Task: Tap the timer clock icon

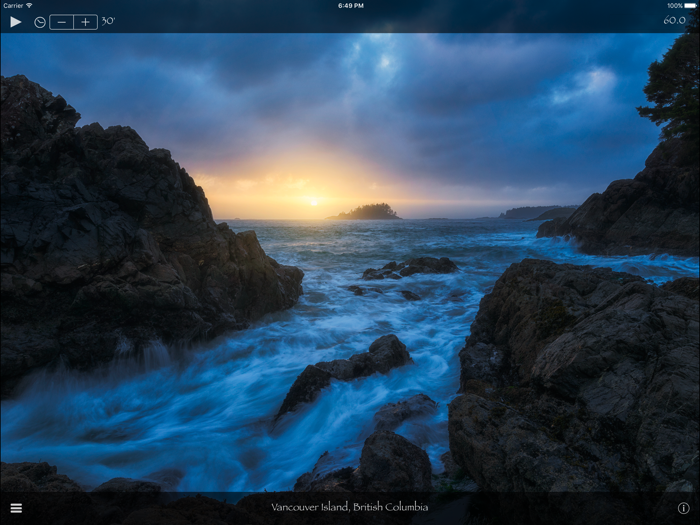Action: pos(40,22)
